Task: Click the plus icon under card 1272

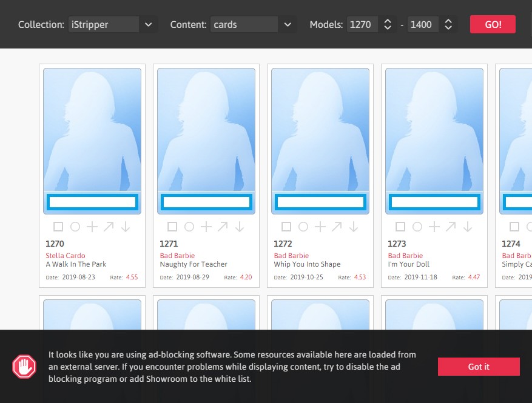Action: 320,227
